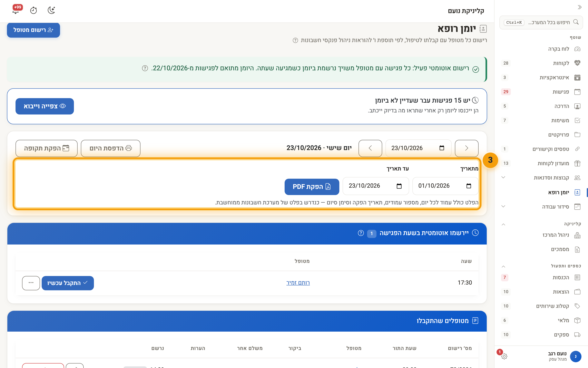Click the התקבל עכשיו button
The width and height of the screenshot is (588, 368).
pyautogui.click(x=68, y=283)
